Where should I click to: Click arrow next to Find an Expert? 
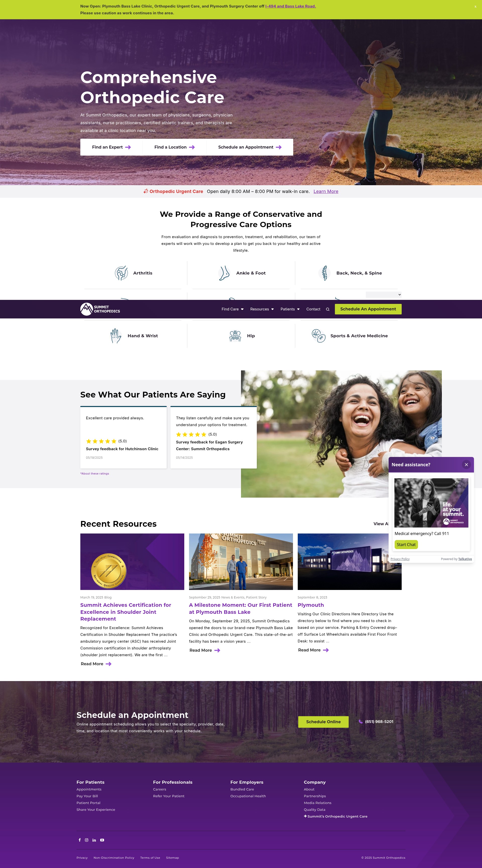[128, 147]
